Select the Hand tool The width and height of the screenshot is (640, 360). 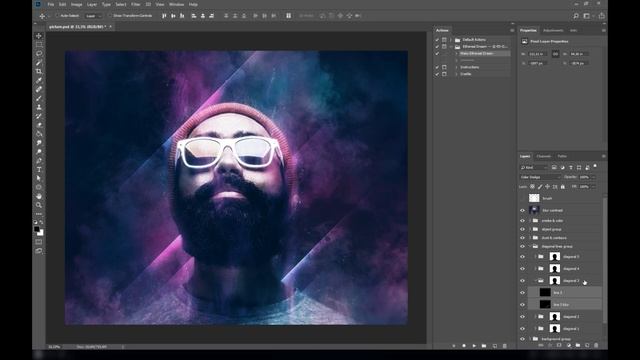click(x=39, y=196)
